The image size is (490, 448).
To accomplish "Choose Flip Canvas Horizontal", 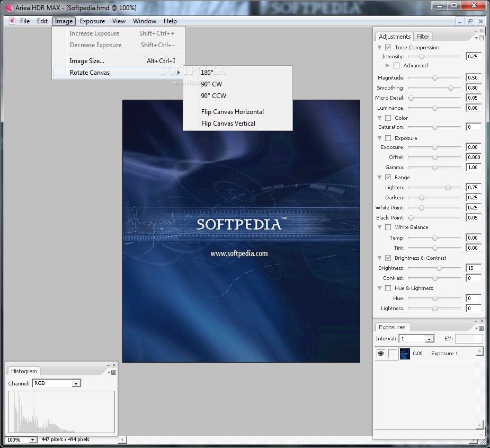I will (238, 112).
